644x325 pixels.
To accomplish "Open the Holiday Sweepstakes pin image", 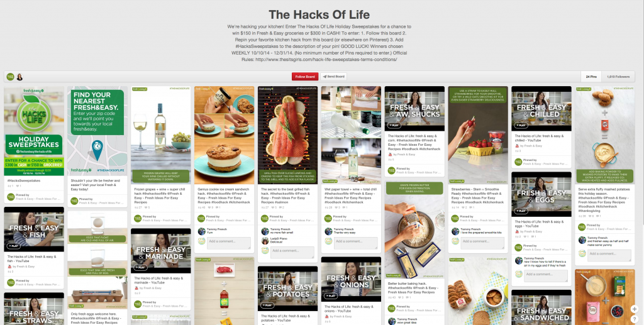I will point(34,131).
